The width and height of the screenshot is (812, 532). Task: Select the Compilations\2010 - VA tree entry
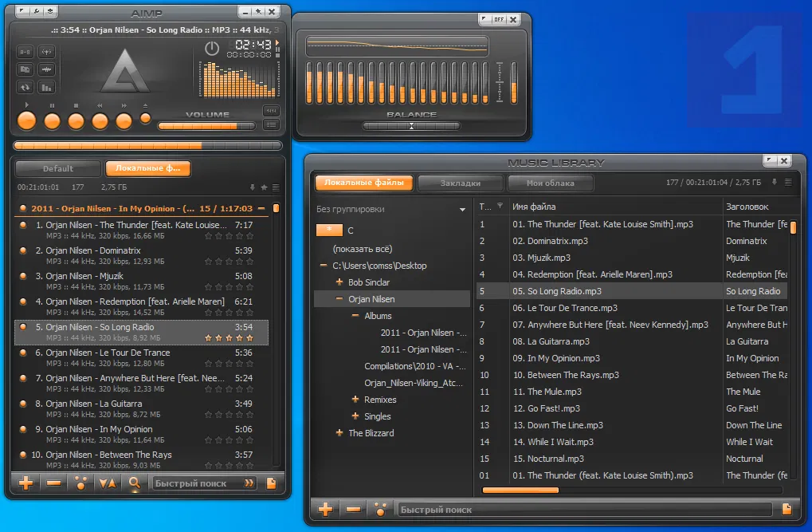(x=415, y=366)
